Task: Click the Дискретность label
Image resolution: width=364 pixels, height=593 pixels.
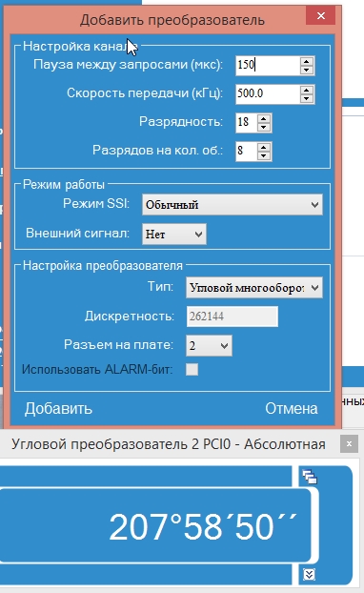Action: 130,317
